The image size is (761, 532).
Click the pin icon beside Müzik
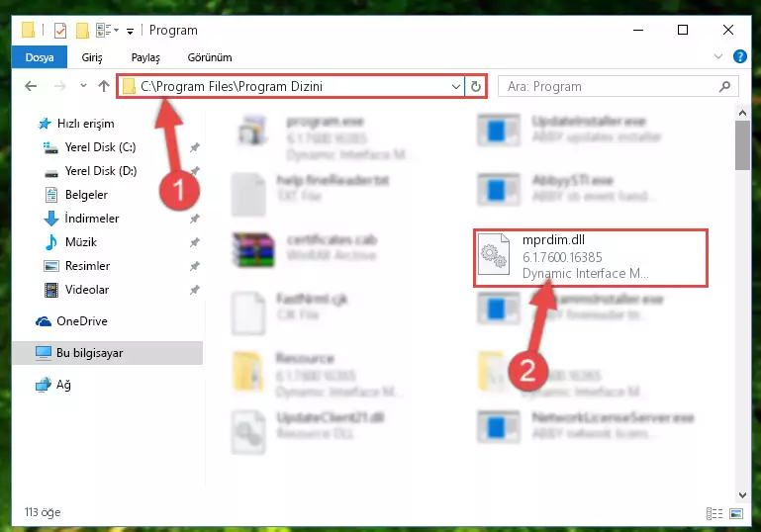pos(195,242)
